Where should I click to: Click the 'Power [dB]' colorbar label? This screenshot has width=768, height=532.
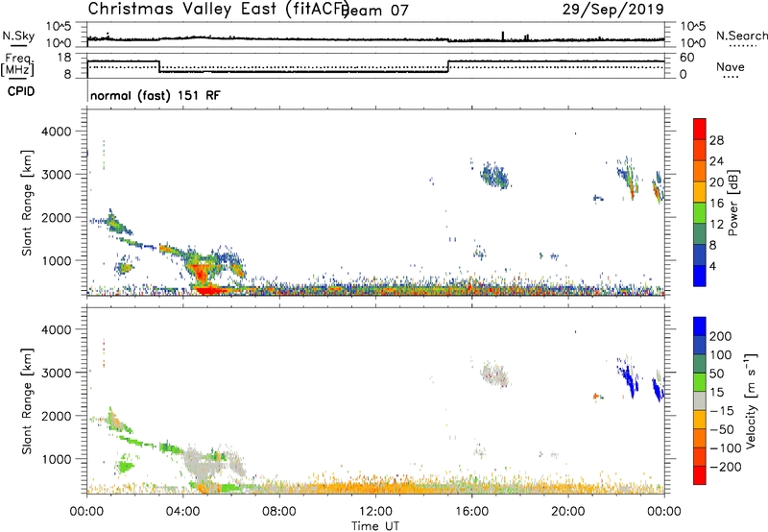pos(732,203)
